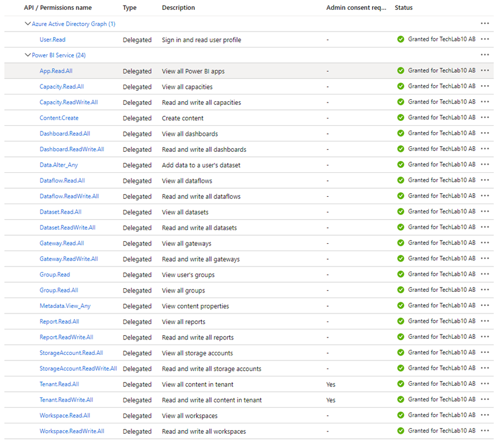Click the Status column header
Image resolution: width=504 pixels, height=440 pixels.
coord(405,7)
